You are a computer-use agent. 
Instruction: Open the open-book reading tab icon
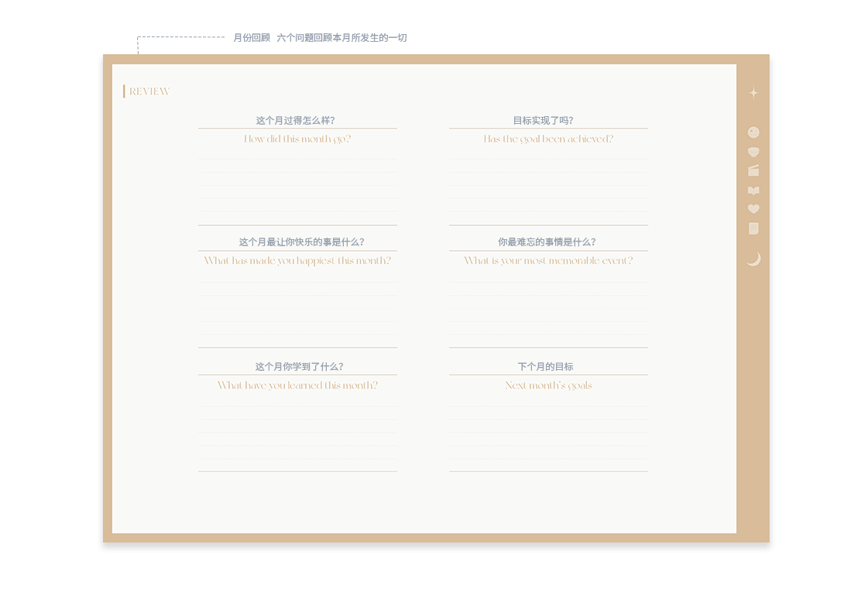[x=753, y=190]
